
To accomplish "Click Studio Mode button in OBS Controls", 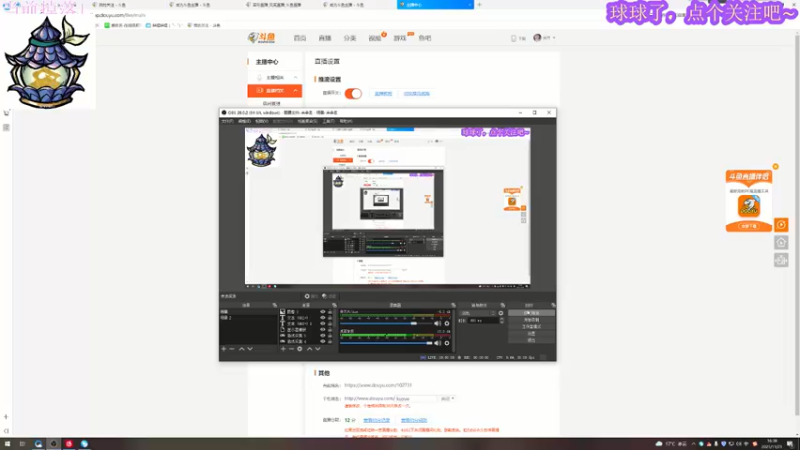I will 531,327.
